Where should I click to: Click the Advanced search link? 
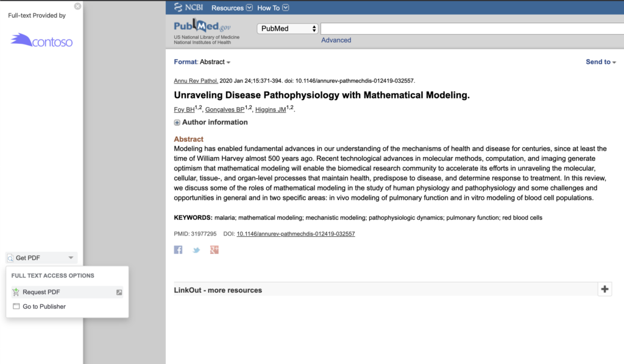coord(336,40)
